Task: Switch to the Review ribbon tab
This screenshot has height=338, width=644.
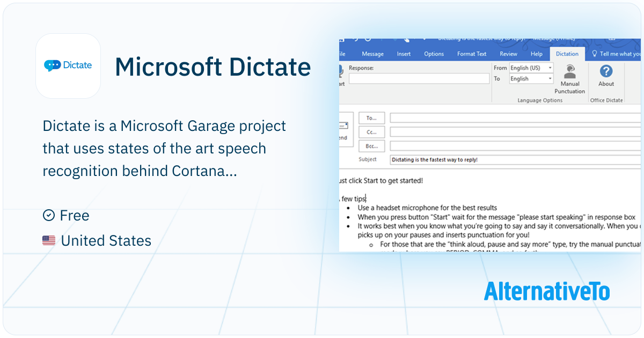Action: pyautogui.click(x=508, y=54)
